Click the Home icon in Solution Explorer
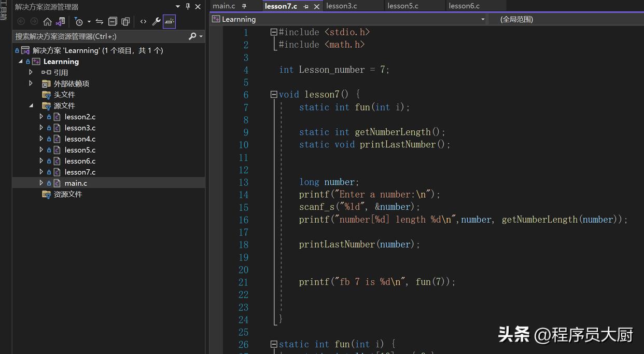This screenshot has height=354, width=644. coord(47,21)
